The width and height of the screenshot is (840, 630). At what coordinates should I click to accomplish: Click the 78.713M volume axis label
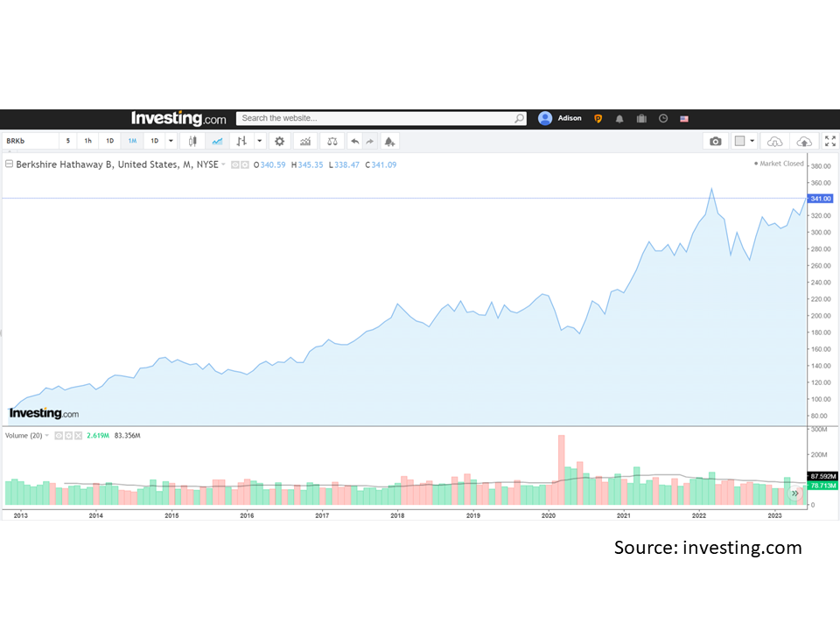point(822,486)
